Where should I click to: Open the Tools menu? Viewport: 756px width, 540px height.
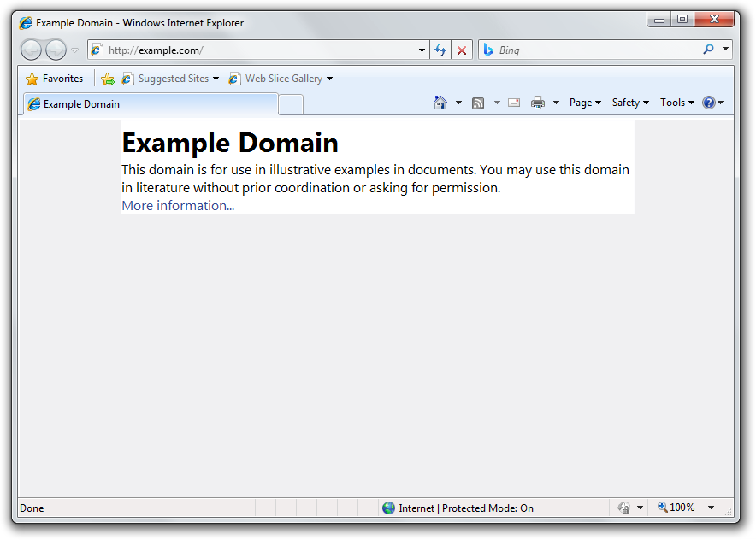click(677, 103)
